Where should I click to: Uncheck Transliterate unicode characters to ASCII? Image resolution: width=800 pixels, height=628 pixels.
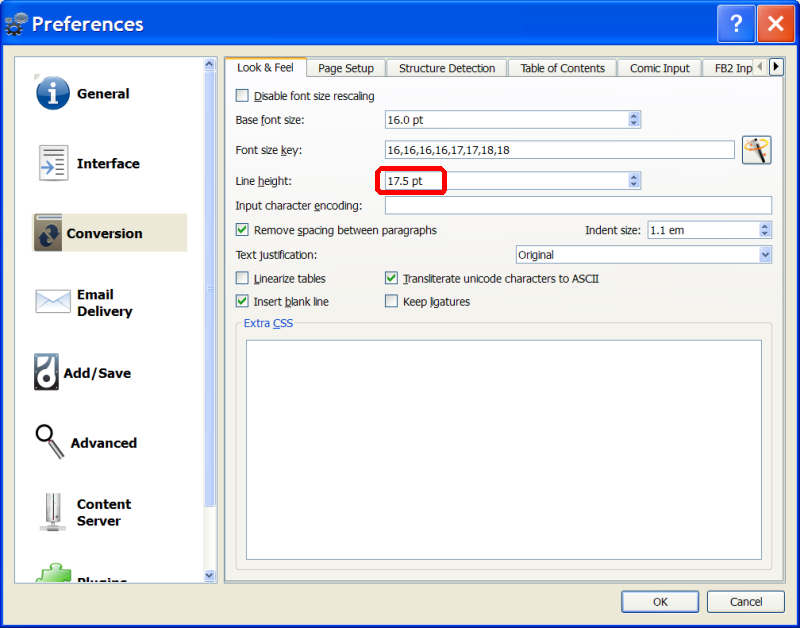391,278
